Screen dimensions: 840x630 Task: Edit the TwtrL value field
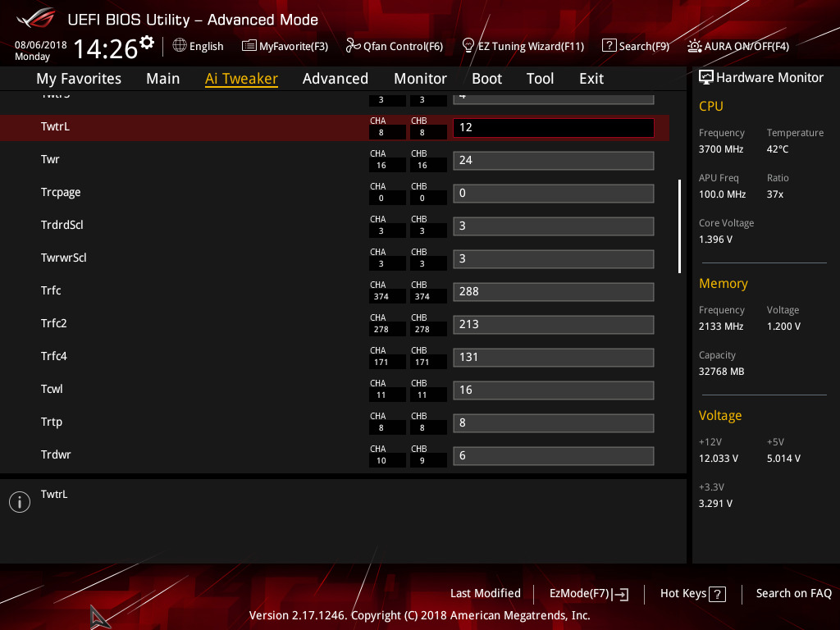pos(554,127)
